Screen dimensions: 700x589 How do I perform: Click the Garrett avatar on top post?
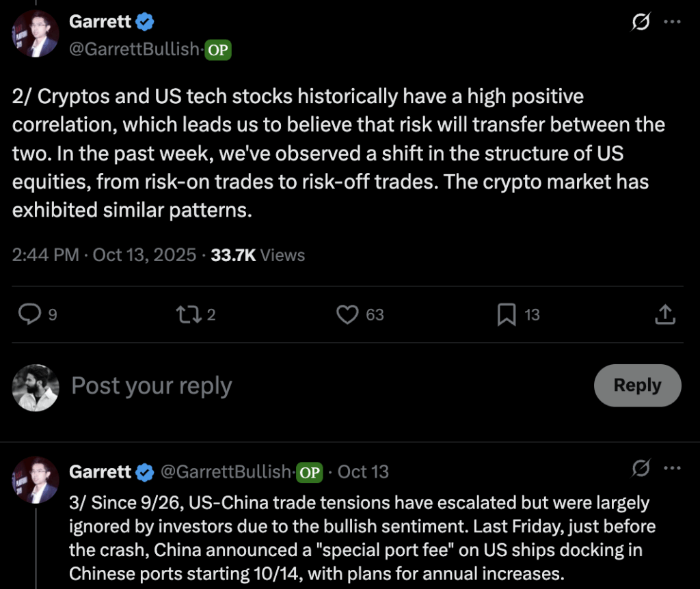(x=35, y=35)
